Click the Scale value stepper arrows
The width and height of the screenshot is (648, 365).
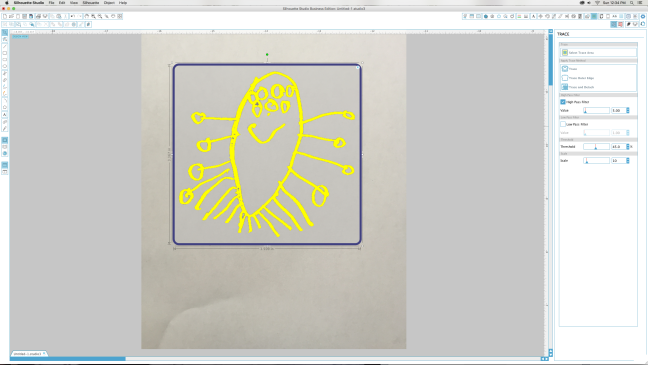(628, 160)
